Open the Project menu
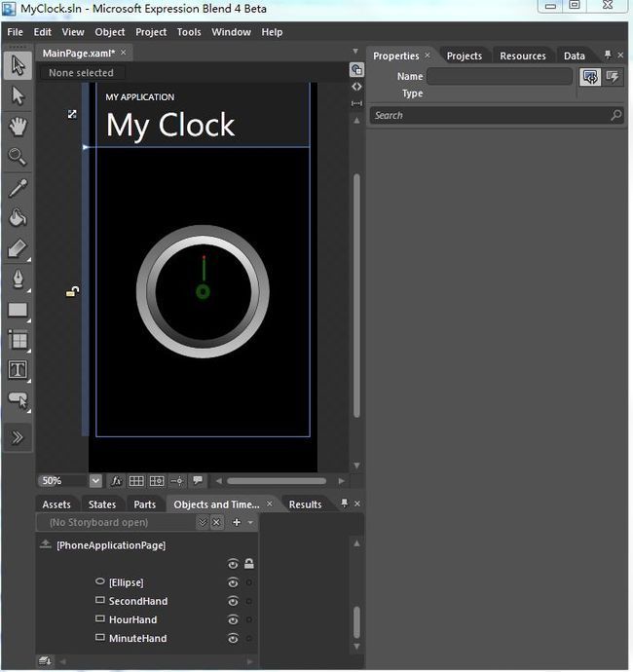633x672 pixels. coord(151,32)
